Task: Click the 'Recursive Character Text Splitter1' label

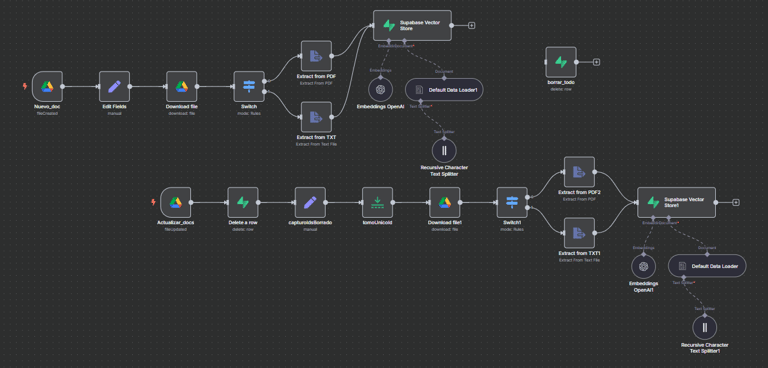Action: 705,348
